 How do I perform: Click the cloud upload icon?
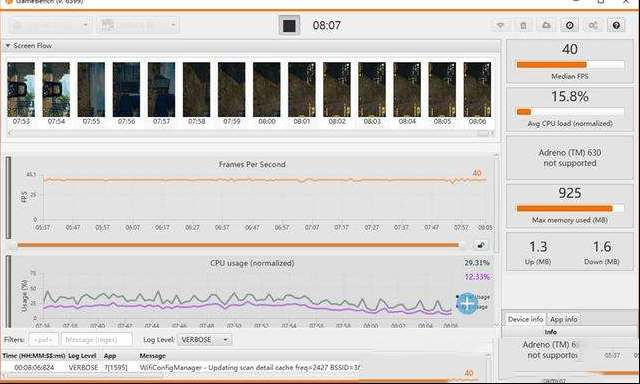[546, 25]
